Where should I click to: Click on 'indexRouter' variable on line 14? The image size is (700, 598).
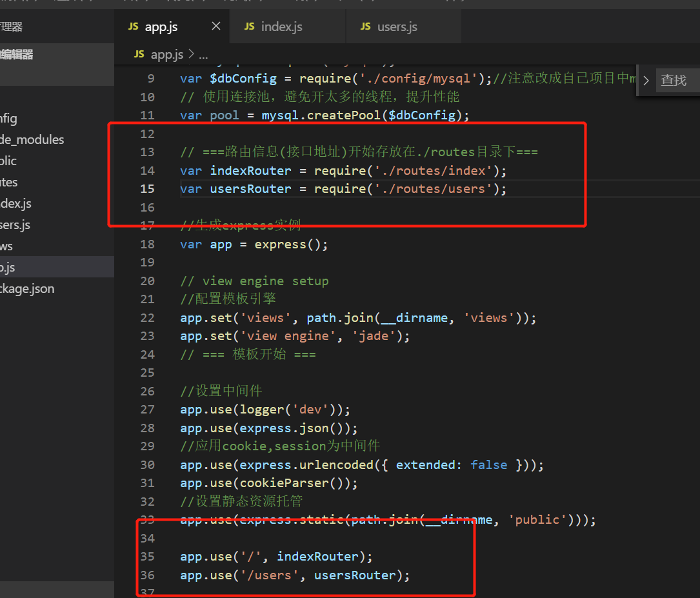[x=250, y=171]
